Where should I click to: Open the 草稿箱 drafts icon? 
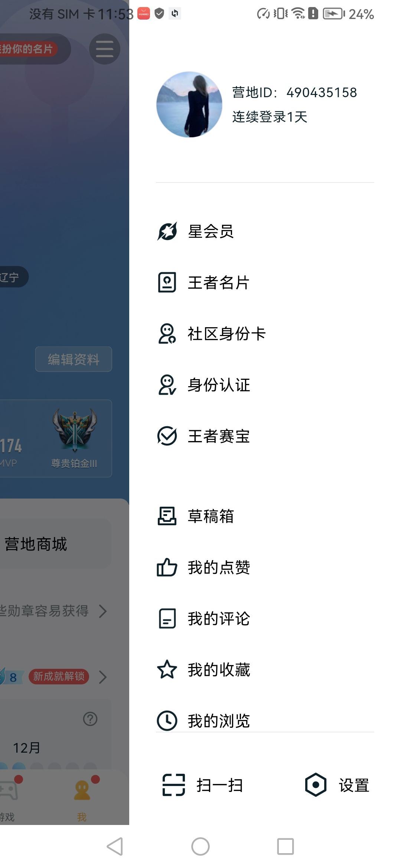167,516
